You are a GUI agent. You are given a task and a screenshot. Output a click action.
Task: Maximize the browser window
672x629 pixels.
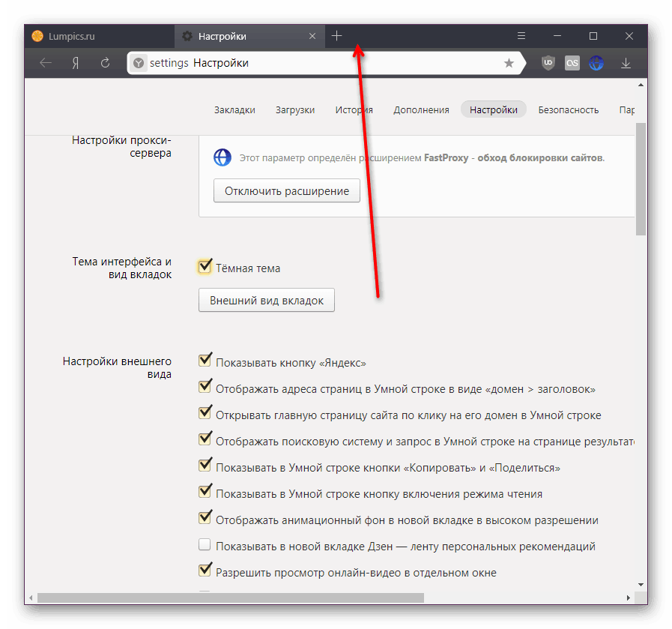click(593, 36)
